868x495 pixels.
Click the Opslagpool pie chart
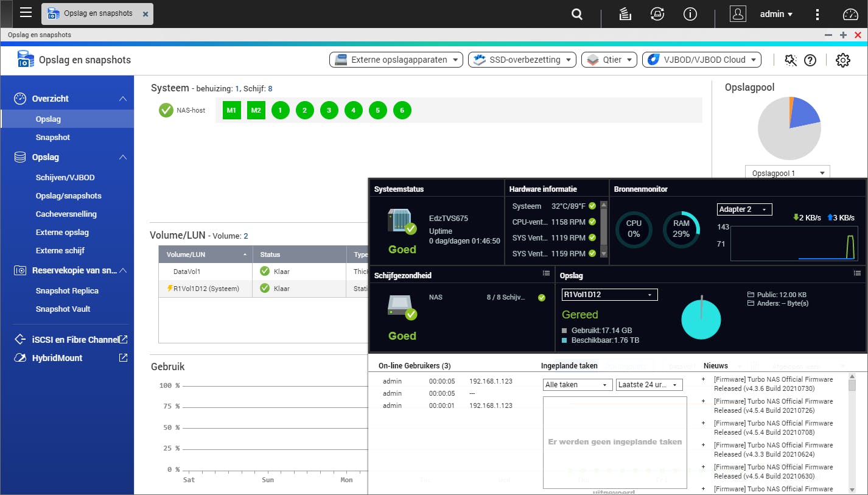point(789,128)
